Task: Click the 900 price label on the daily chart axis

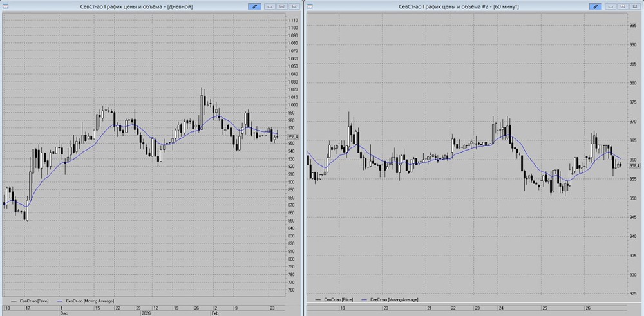Action: [x=292, y=182]
